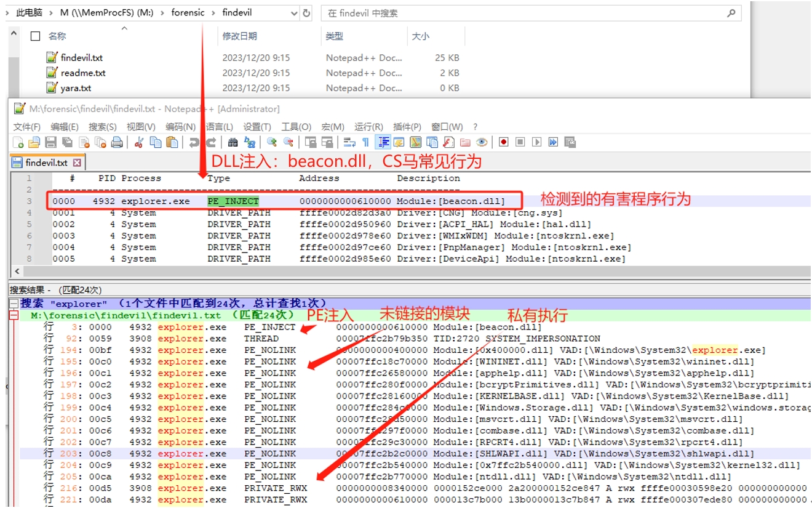Image resolution: width=812 pixels, height=508 pixels.
Task: Click the refresh arrow beside the address bar
Action: coord(306,12)
